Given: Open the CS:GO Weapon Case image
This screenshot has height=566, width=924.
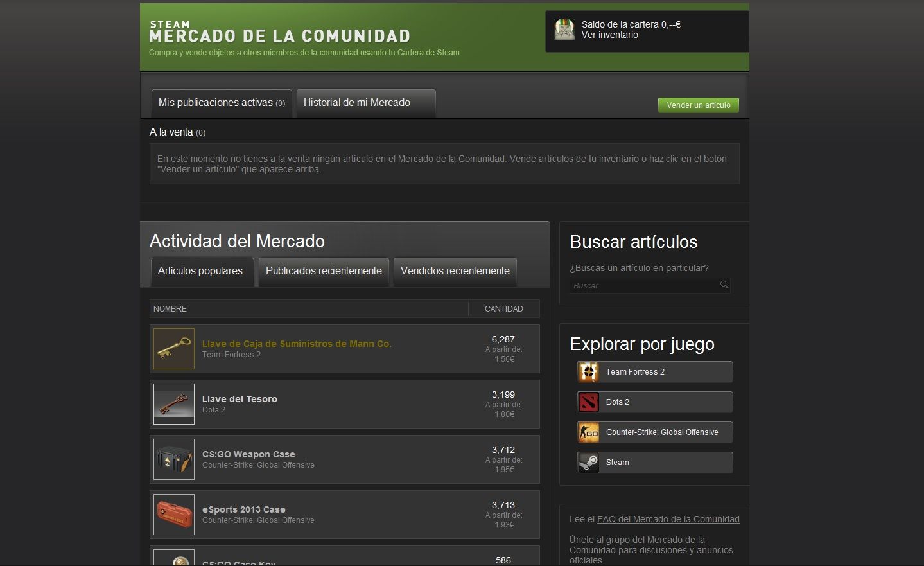Looking at the screenshot, I should 174,459.
